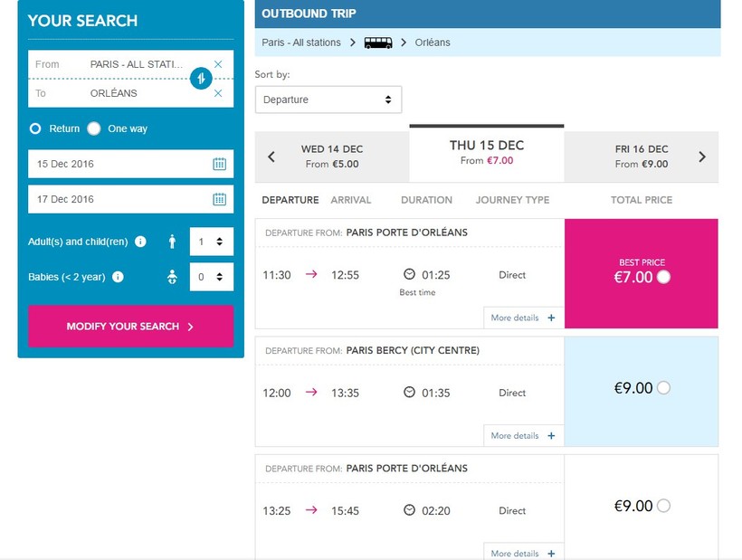Open the adults and children count selector
The image size is (742, 560).
point(212,242)
